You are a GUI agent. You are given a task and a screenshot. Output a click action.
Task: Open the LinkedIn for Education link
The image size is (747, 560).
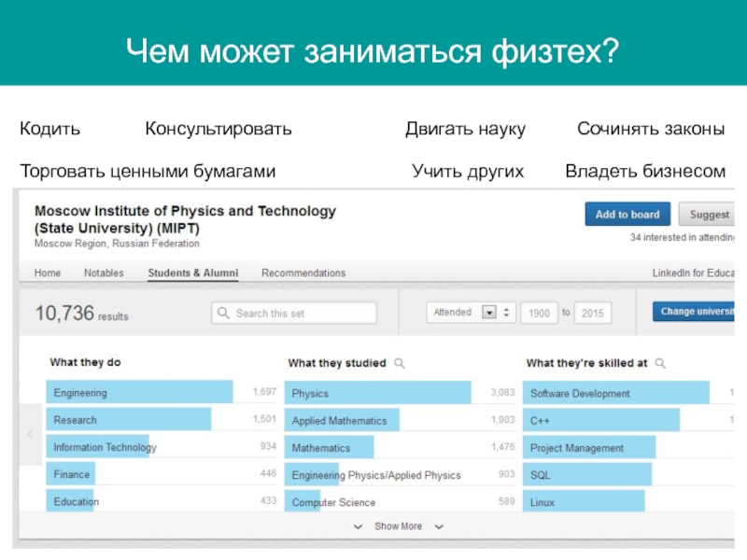coord(693,273)
